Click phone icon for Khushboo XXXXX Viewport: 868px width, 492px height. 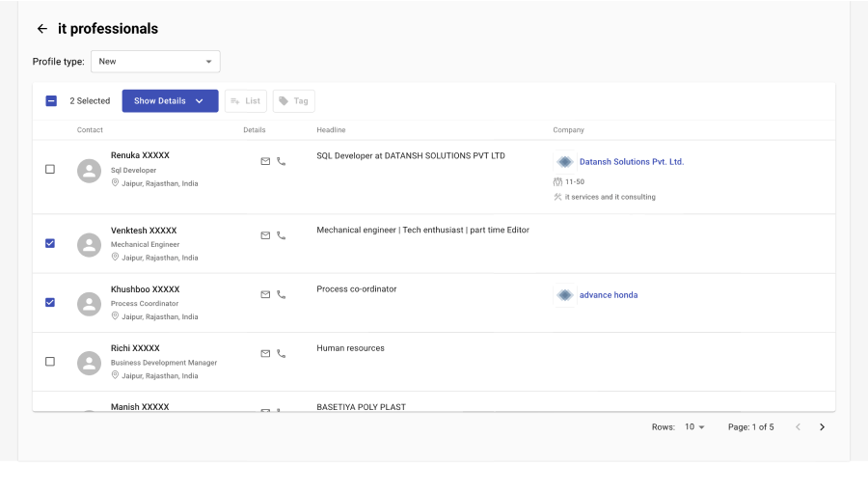pyautogui.click(x=282, y=294)
